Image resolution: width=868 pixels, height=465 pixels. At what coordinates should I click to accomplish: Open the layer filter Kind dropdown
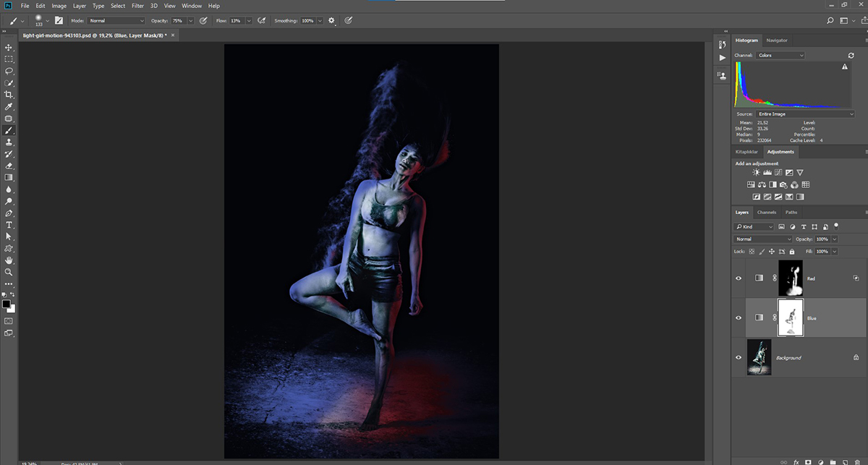[754, 227]
